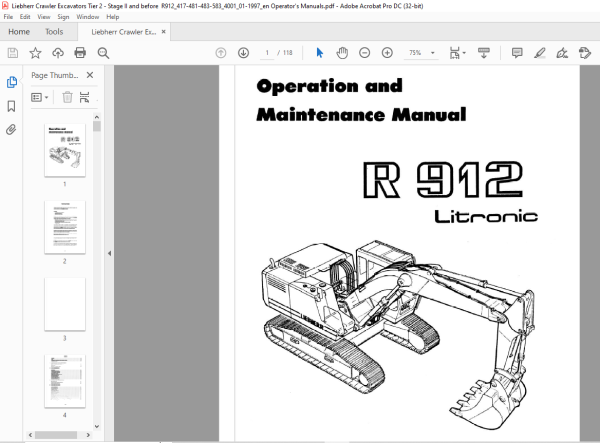The image size is (600, 443).
Task: Switch to the Tools tab
Action: (54, 32)
